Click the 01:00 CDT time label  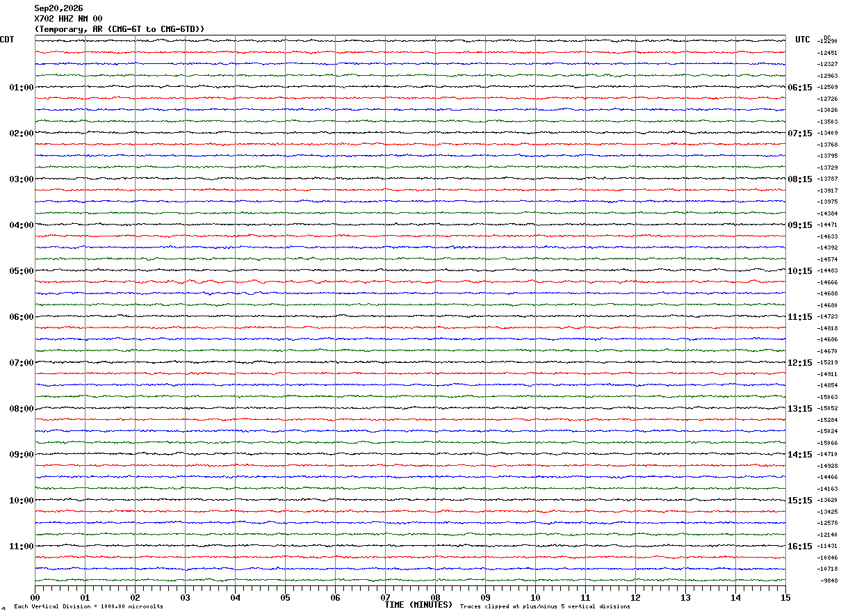click(22, 88)
